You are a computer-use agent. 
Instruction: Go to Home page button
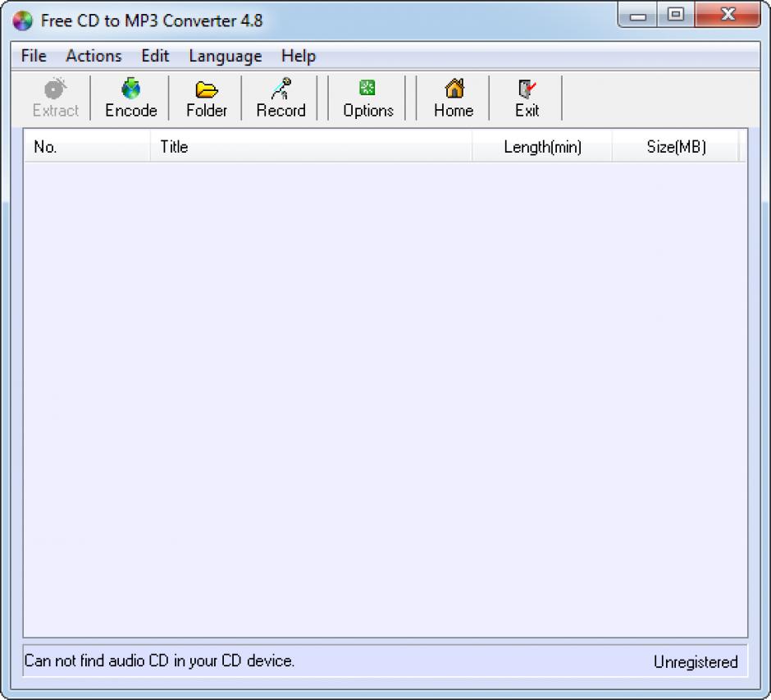(x=454, y=98)
